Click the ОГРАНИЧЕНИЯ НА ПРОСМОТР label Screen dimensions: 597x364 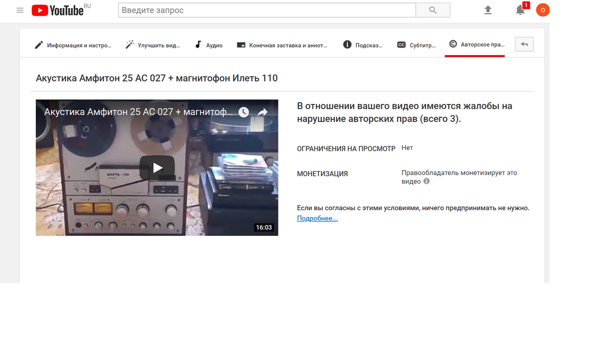tap(346, 149)
